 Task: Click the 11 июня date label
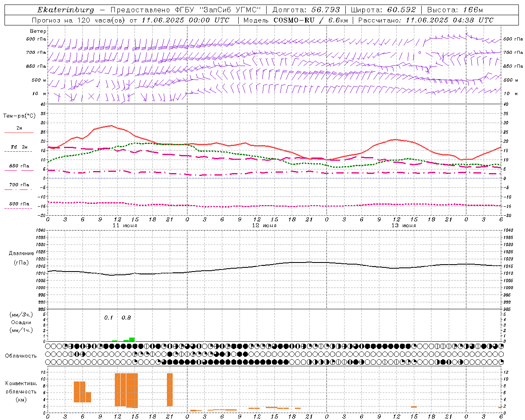(x=125, y=226)
